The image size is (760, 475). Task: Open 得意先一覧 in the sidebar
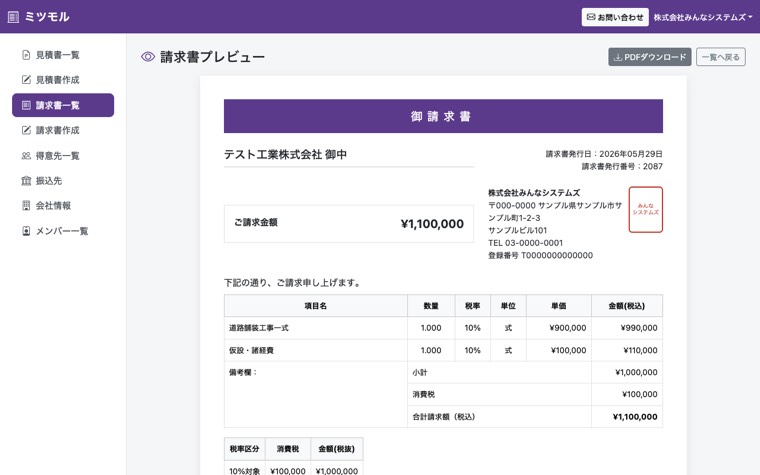pos(63,156)
